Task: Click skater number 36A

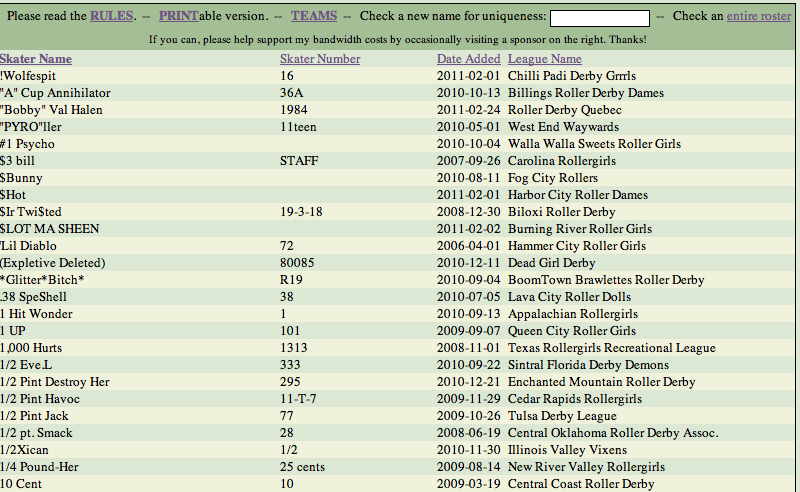Action: tap(292, 93)
